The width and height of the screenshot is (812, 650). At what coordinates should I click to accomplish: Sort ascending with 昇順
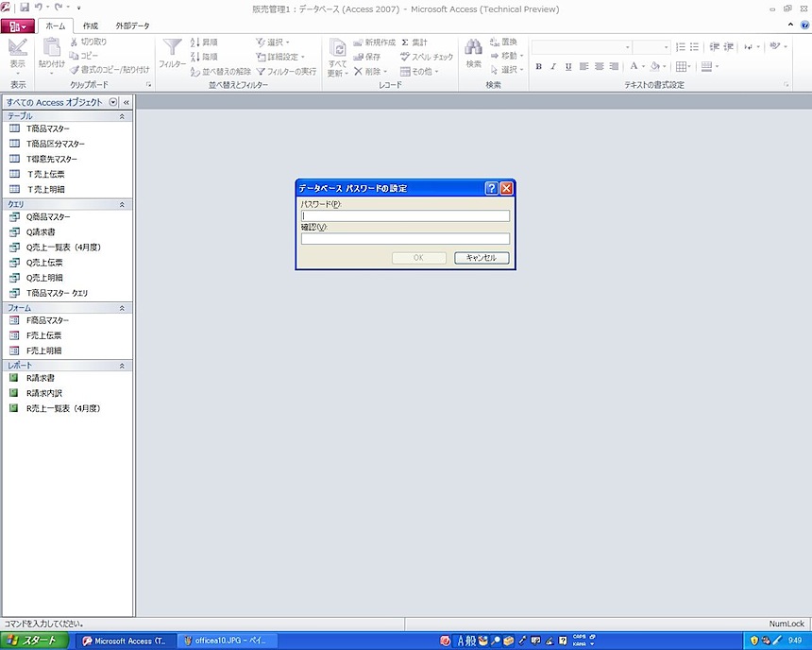pyautogui.click(x=204, y=42)
